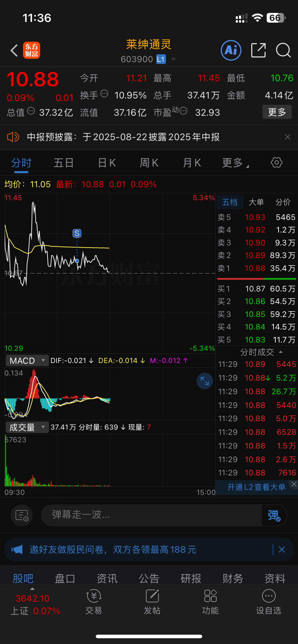Switch to the 周K chart tab
Viewport: 298px width, 644px height.
coord(149,163)
